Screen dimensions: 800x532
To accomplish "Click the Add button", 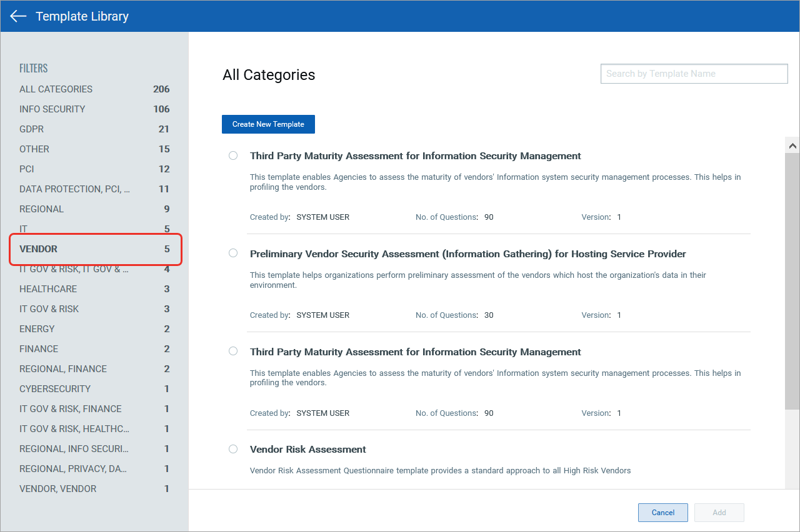I will (719, 513).
